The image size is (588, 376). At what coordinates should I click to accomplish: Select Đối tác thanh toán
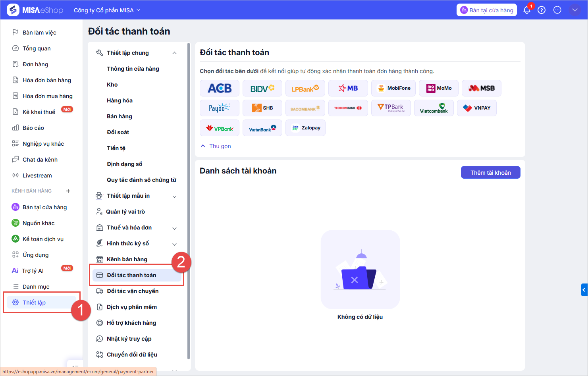click(137, 275)
